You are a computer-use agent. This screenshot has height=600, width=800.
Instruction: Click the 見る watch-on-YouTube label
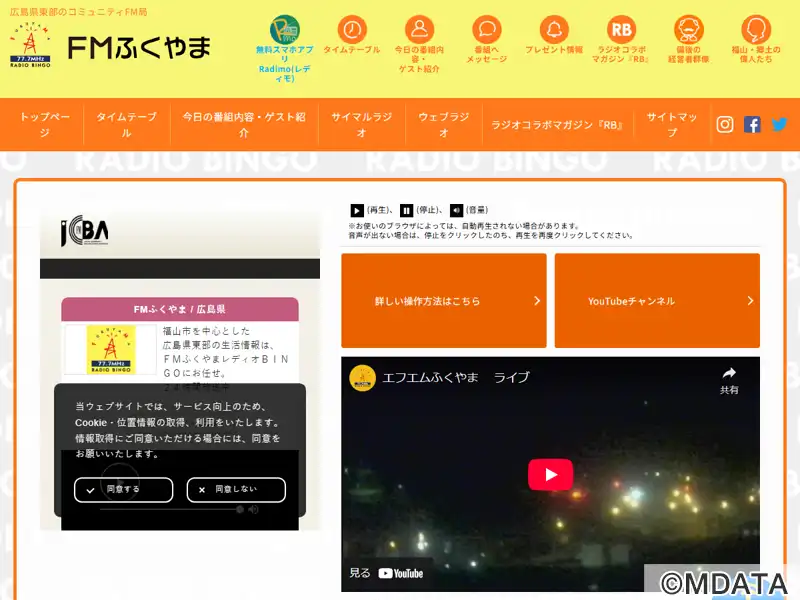(360, 573)
